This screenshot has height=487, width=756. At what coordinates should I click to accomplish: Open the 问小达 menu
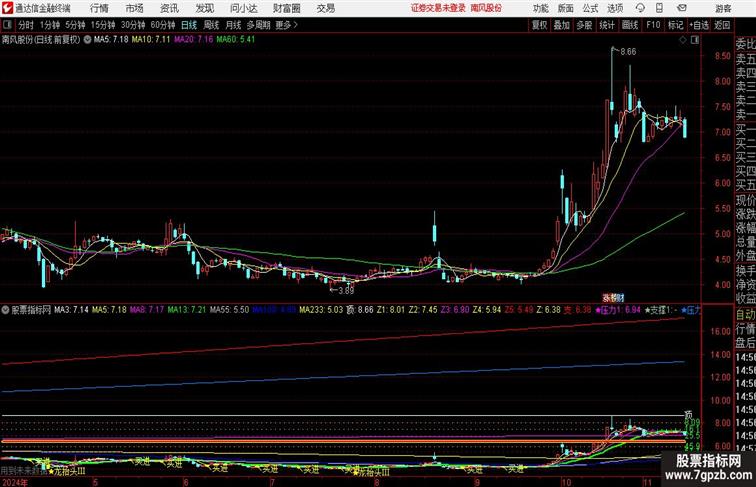[x=243, y=8]
